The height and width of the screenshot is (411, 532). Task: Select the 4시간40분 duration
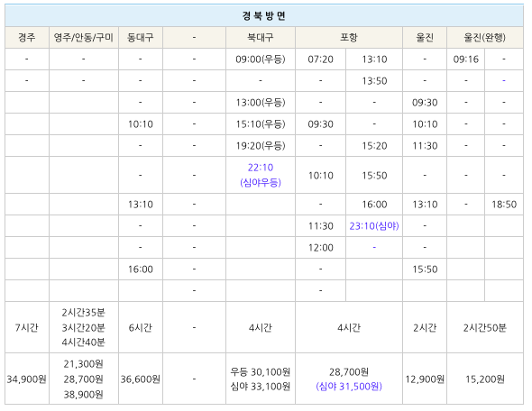pos(84,342)
